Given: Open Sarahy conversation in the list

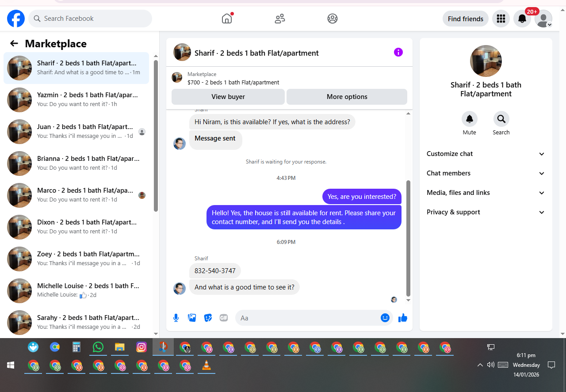Looking at the screenshot, I should pyautogui.click(x=76, y=323).
